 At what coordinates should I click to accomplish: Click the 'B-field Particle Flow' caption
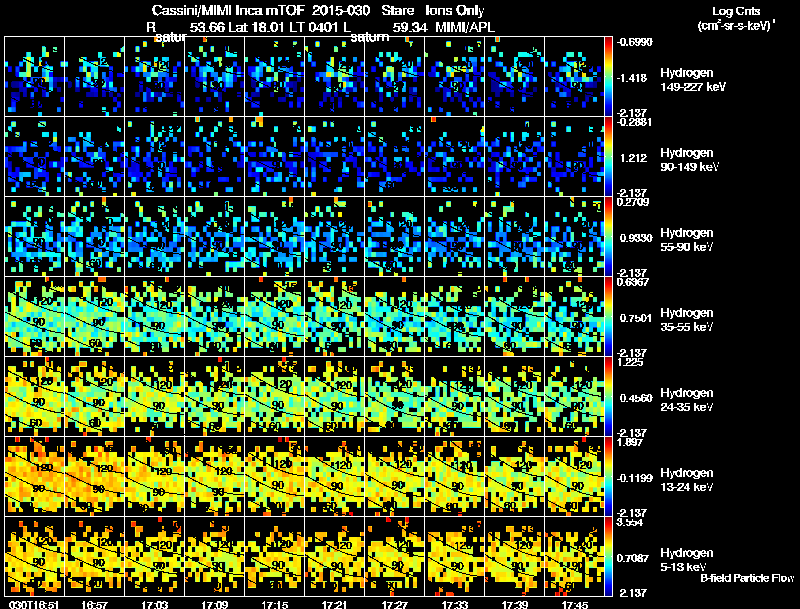(x=747, y=578)
